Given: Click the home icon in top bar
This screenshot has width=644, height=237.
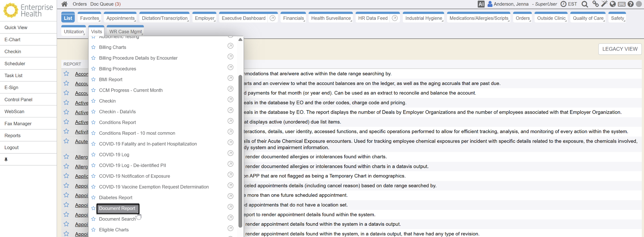Looking at the screenshot, I should pos(64,4).
